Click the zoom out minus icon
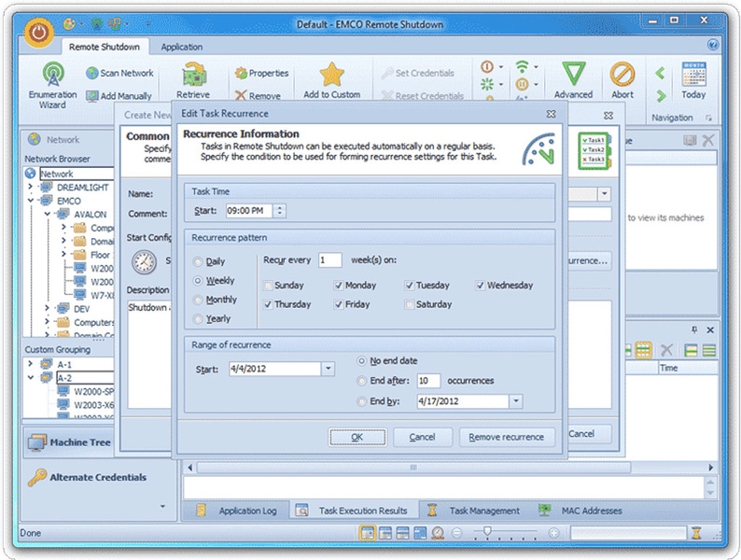Image resolution: width=741 pixels, height=560 pixels. point(456,533)
